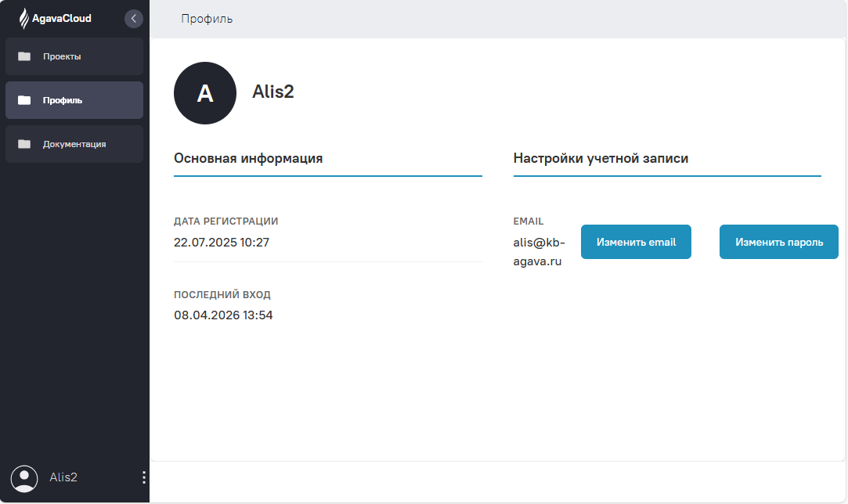The width and height of the screenshot is (848, 504).
Task: Click the Настройки учетной записи heading
Action: pyautogui.click(x=601, y=158)
